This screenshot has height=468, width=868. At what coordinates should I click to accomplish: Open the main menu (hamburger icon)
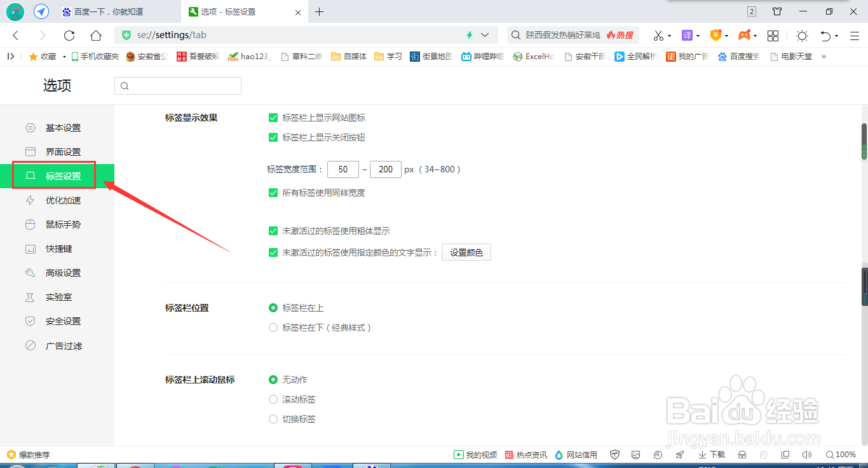tap(855, 35)
